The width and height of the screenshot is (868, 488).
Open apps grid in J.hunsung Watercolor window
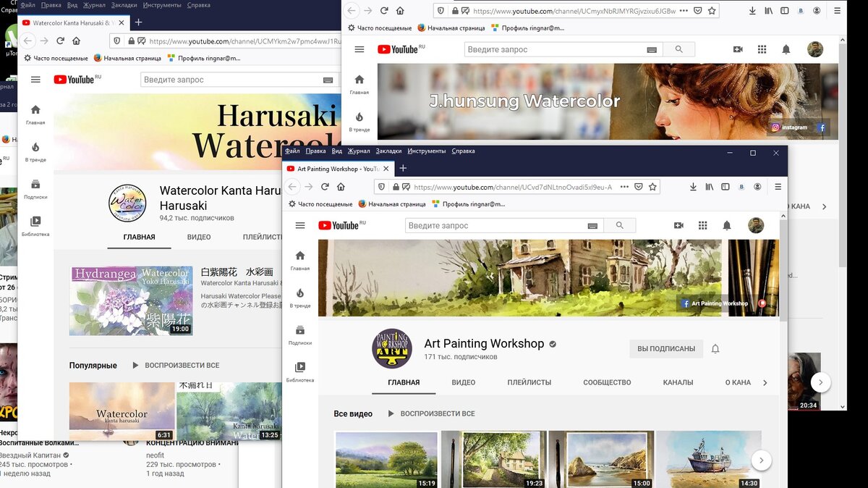click(x=762, y=49)
